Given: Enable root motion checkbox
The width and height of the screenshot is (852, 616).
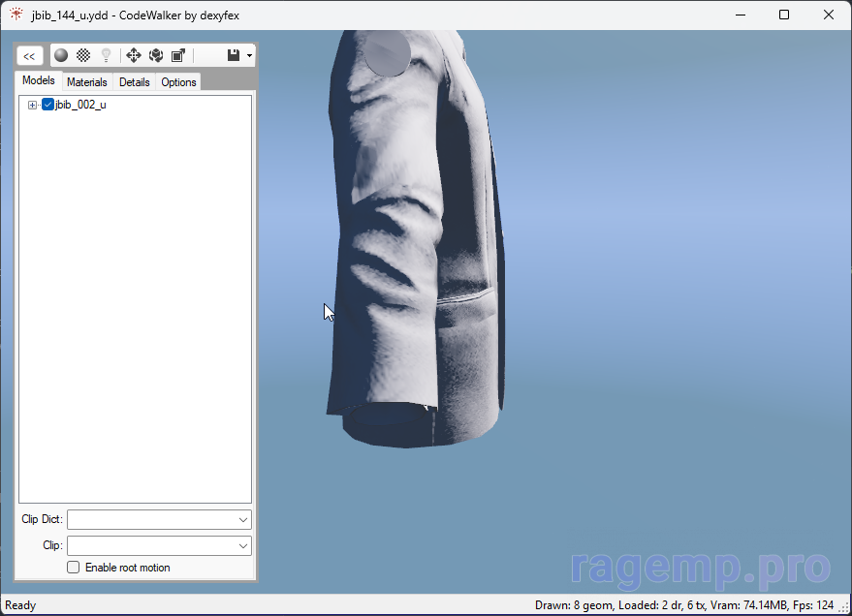Looking at the screenshot, I should point(73,568).
